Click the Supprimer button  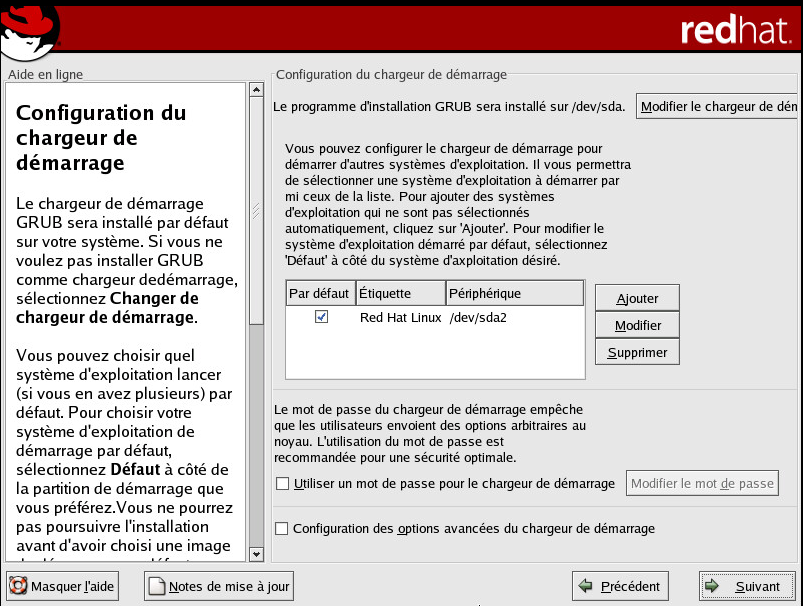[637, 352]
